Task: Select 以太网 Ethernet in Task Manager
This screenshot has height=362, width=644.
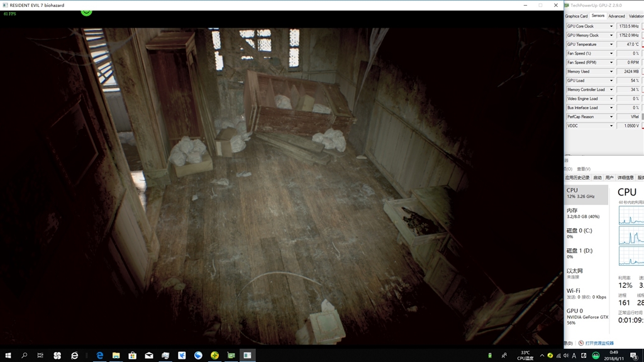Action: 586,274
